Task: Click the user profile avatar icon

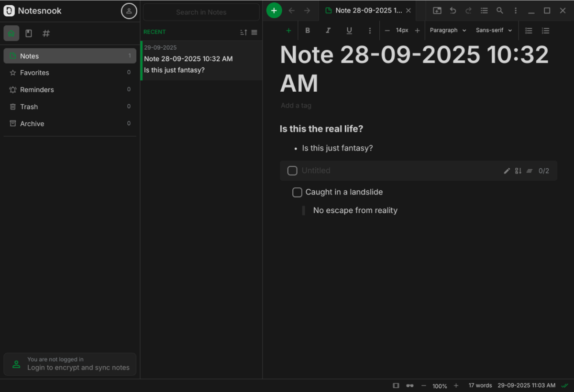Action: pyautogui.click(x=129, y=11)
